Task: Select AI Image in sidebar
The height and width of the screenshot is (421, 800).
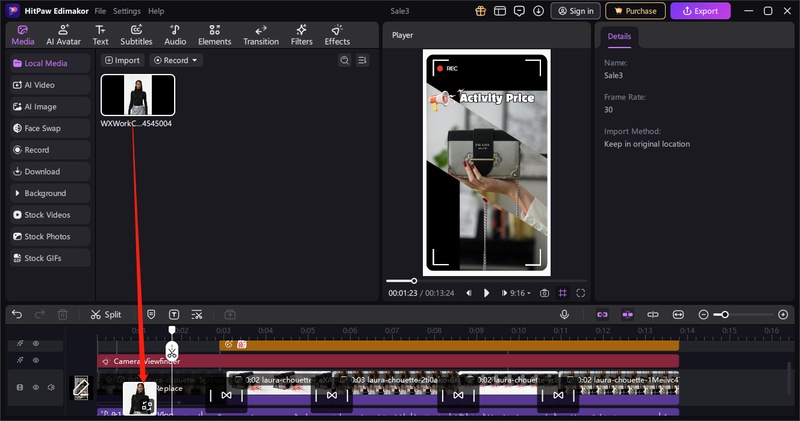Action: point(50,107)
